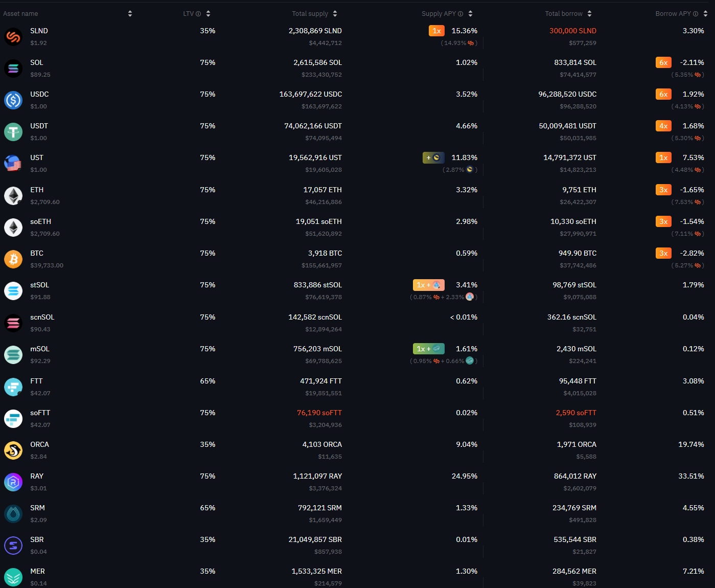This screenshot has width=715, height=588.
Task: Click the 1x+ reward badge for mSOL
Action: 429,349
